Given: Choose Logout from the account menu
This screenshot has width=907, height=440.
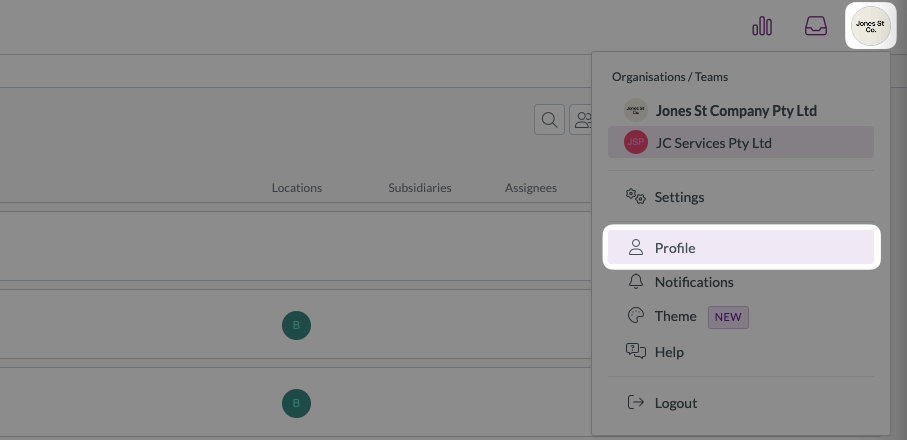Looking at the screenshot, I should pos(675,403).
